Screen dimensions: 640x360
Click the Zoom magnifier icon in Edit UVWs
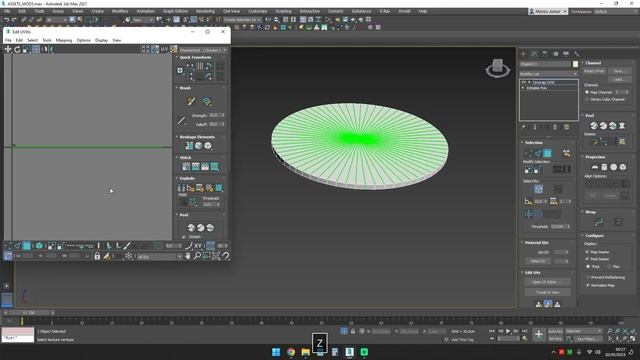(x=197, y=256)
